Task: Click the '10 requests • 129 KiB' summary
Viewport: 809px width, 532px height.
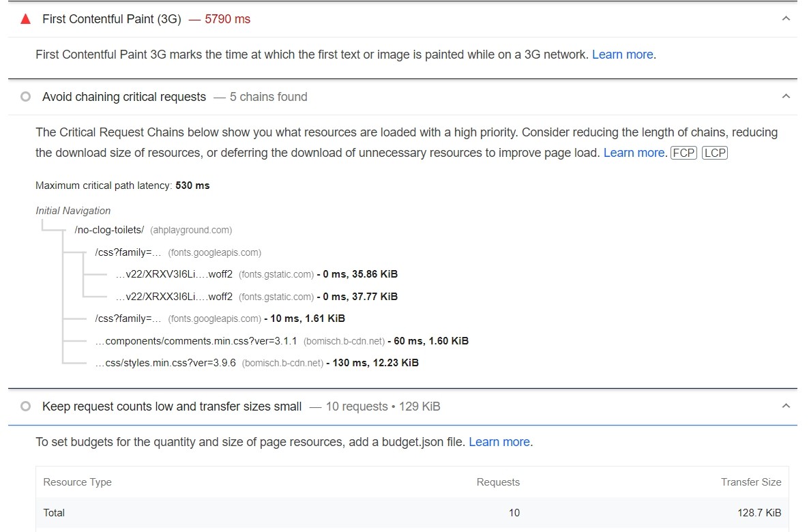Action: (x=383, y=407)
